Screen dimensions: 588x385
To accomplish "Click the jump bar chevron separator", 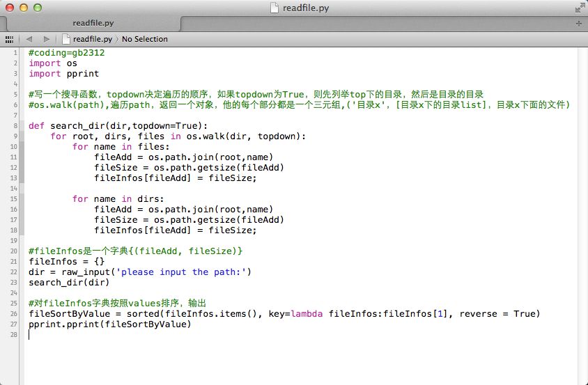I will pyautogui.click(x=117, y=39).
